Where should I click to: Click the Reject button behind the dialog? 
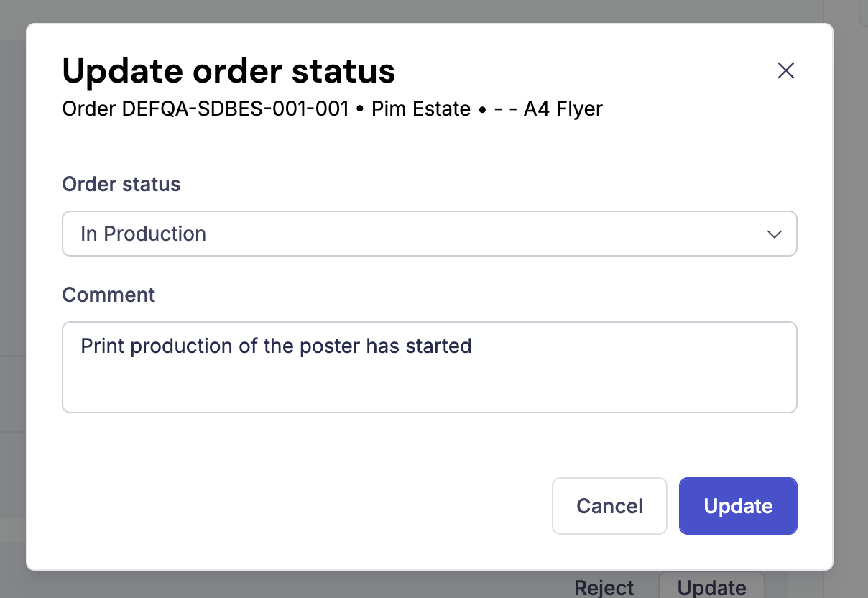(604, 587)
